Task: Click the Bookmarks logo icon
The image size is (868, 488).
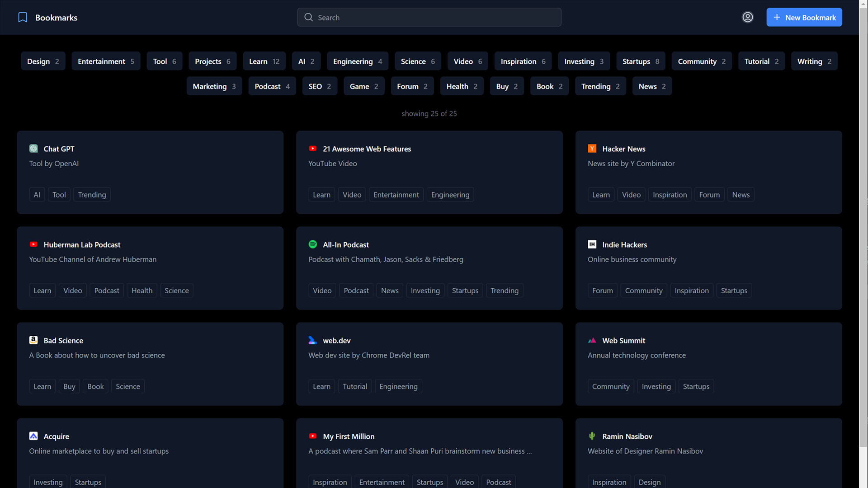Action: pos(23,17)
